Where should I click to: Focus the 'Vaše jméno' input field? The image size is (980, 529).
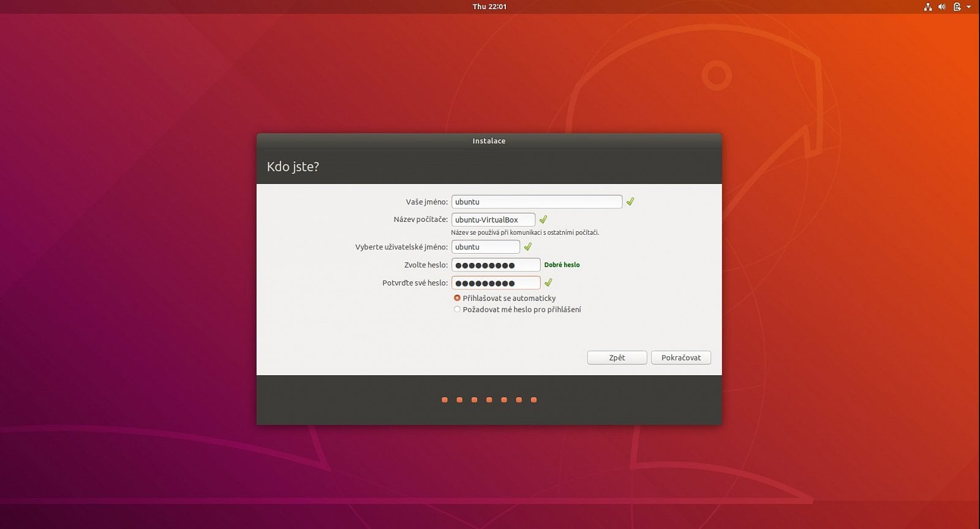(x=537, y=202)
